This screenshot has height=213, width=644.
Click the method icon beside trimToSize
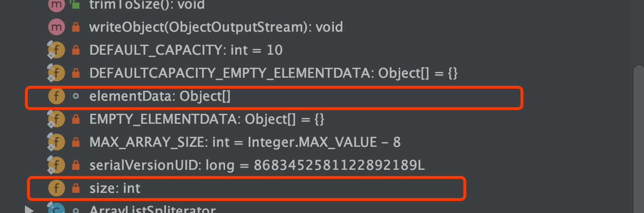point(56,5)
